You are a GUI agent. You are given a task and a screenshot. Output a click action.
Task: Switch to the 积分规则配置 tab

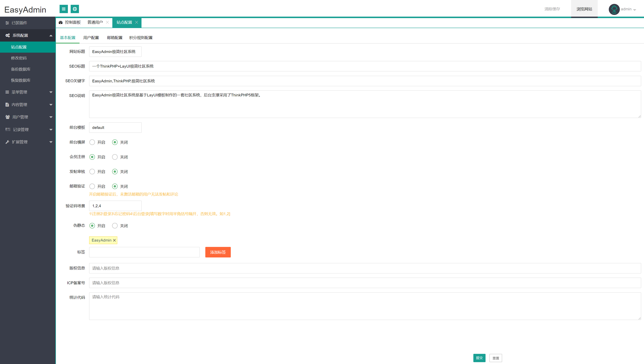pyautogui.click(x=141, y=37)
